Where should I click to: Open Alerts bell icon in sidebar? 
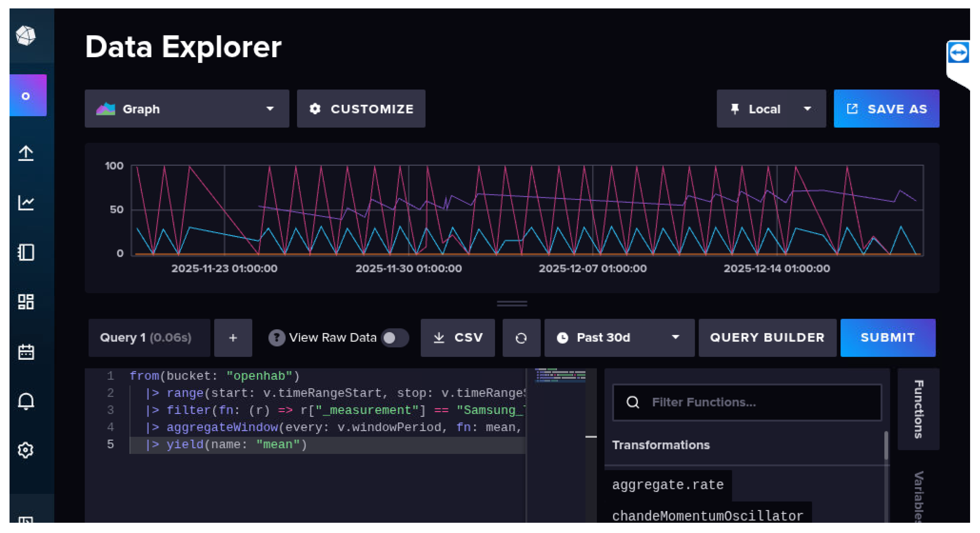pos(26,401)
